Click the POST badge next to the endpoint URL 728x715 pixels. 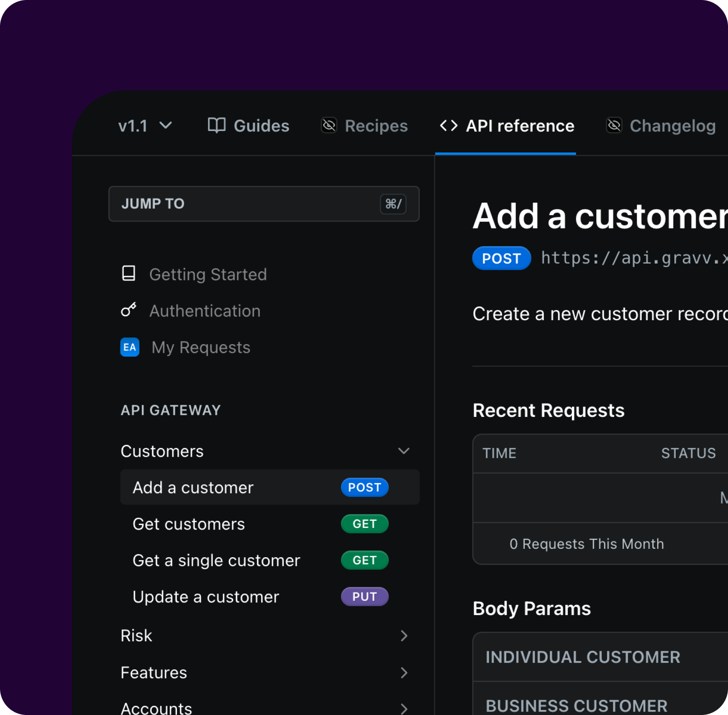pyautogui.click(x=502, y=258)
